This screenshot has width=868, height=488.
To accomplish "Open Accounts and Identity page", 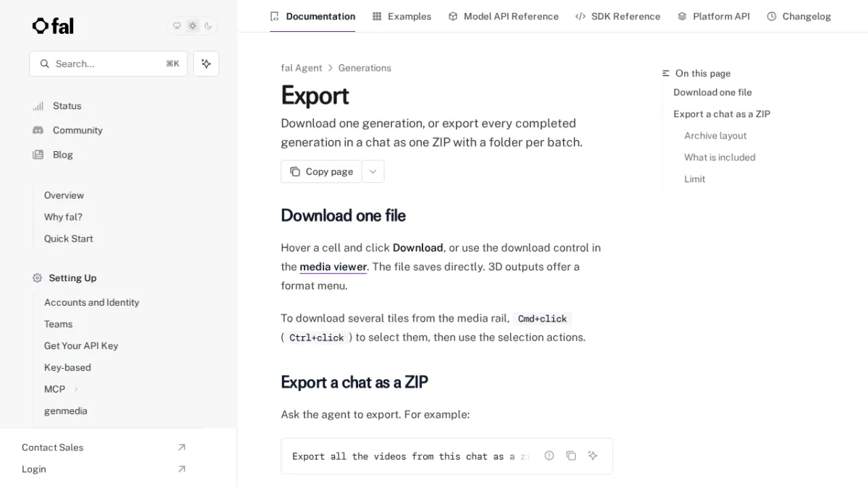I will [x=91, y=302].
